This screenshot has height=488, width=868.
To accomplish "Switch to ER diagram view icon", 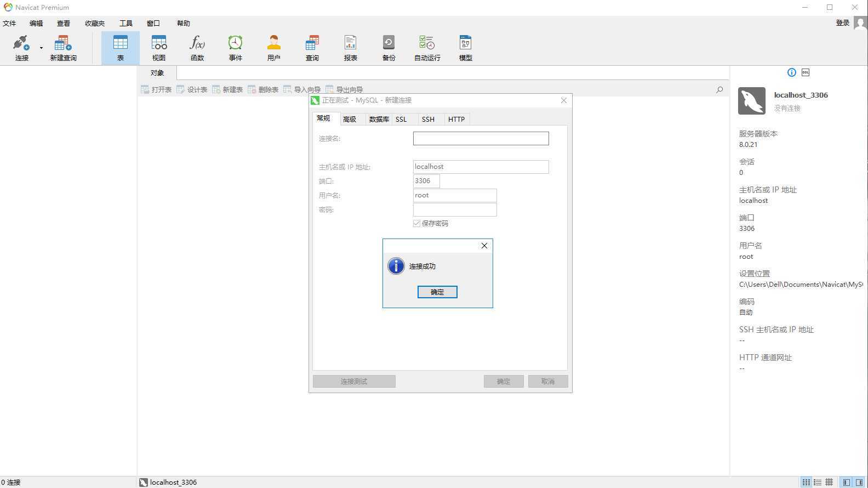I will [x=829, y=483].
